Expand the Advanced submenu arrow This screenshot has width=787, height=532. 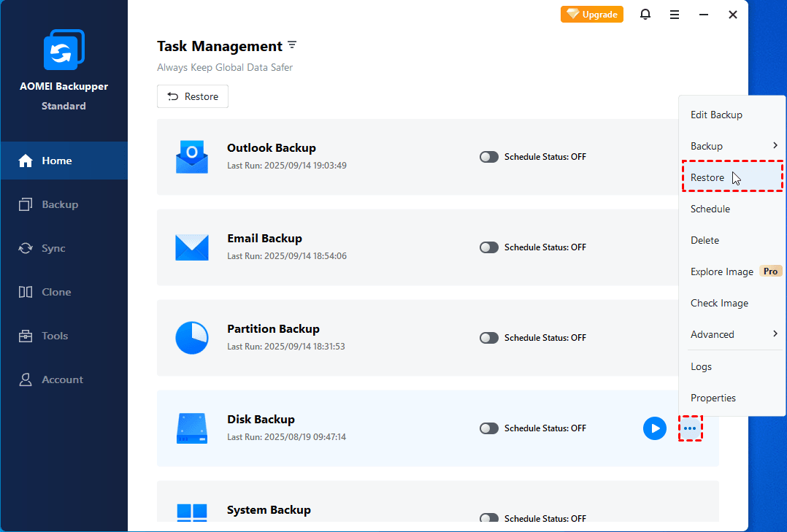(x=775, y=334)
